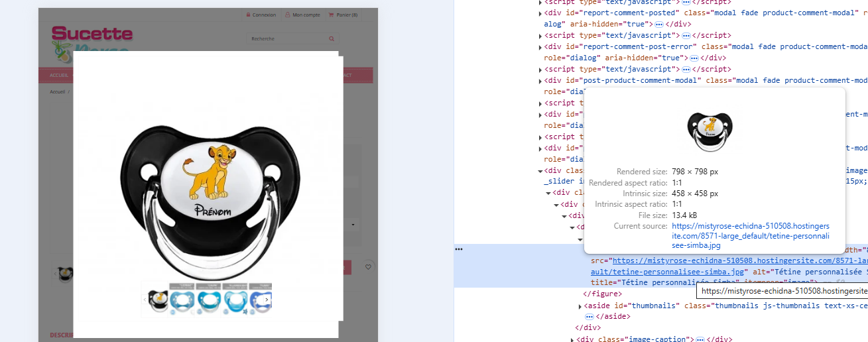Click the DESCRIP tab heading
Viewport: 868px width, 342px height.
(61, 335)
